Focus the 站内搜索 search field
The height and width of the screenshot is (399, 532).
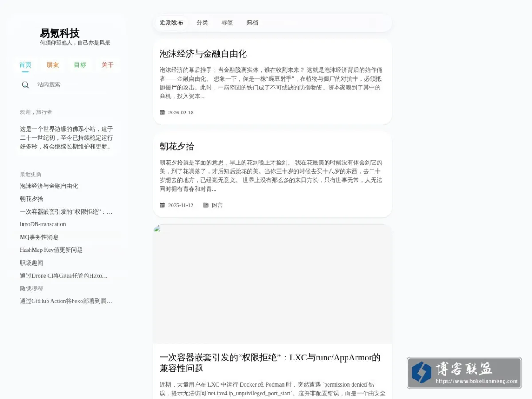pyautogui.click(x=71, y=85)
